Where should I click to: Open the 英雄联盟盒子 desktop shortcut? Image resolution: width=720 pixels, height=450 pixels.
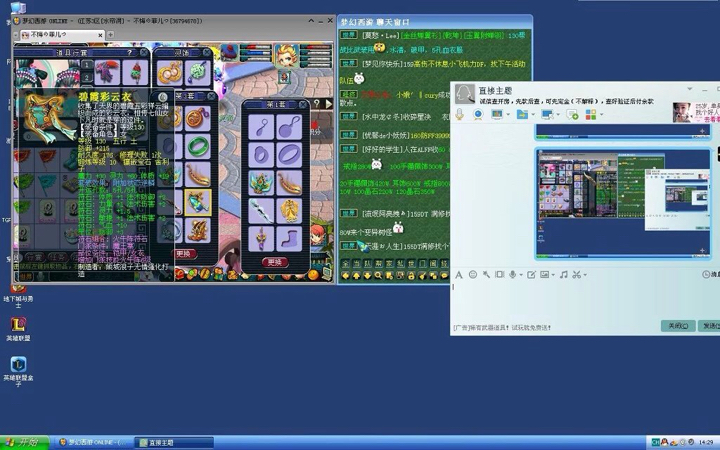point(18,371)
